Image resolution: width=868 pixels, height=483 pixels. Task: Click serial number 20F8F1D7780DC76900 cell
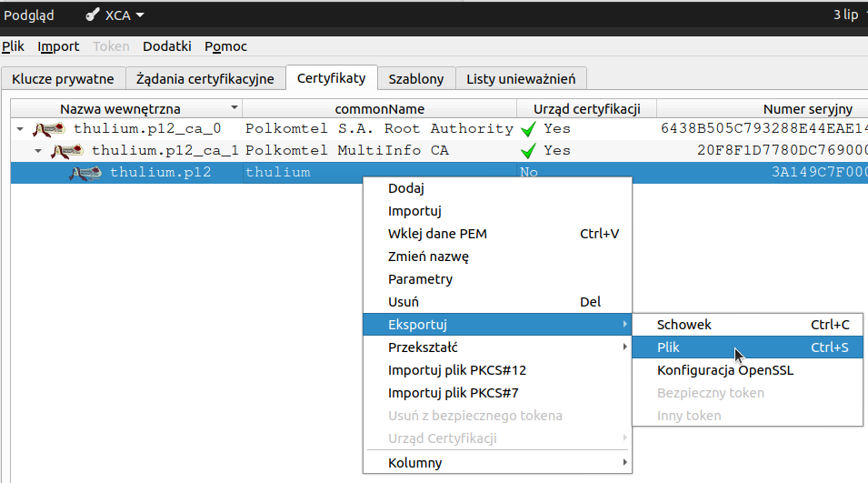pos(763,151)
